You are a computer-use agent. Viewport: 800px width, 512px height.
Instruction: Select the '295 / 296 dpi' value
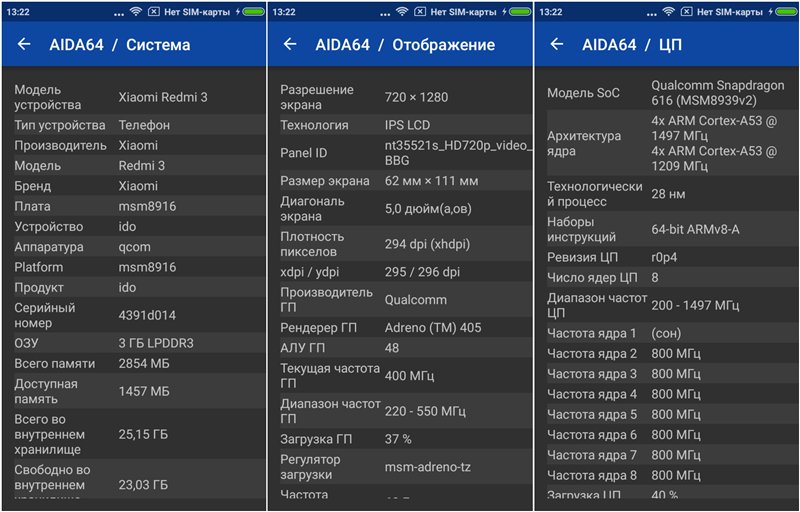[422, 272]
